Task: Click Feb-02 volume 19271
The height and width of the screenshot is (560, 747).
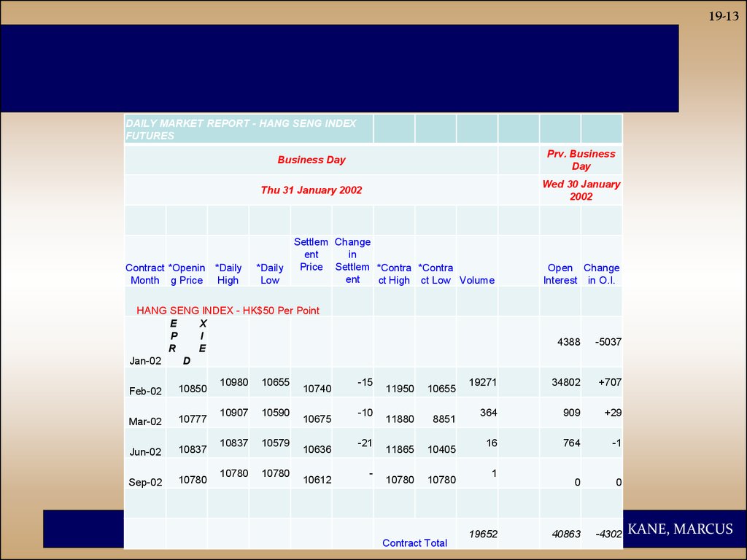Action: coord(483,382)
